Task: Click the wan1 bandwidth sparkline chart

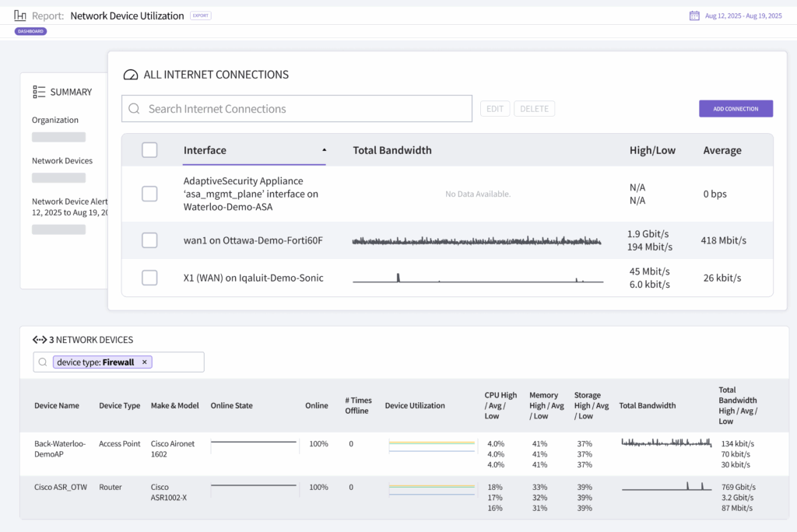Action: (x=477, y=240)
